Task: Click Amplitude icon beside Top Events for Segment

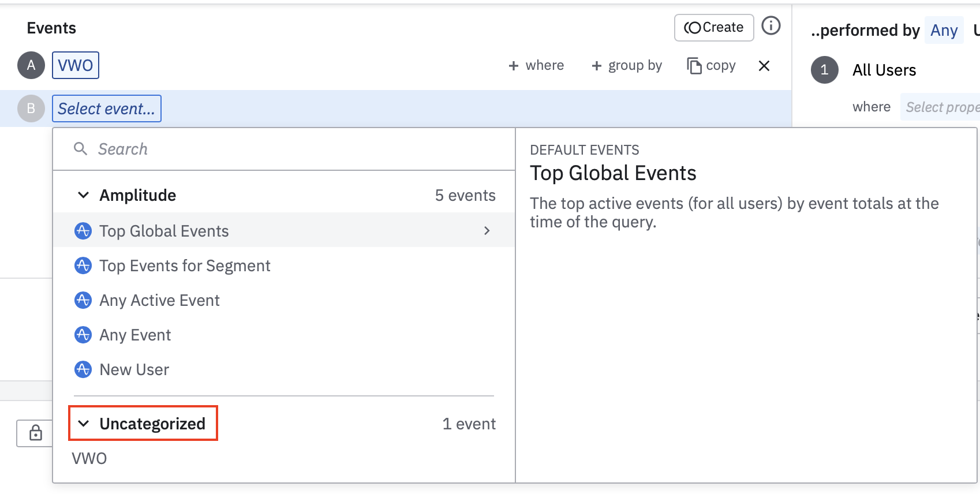Action: pos(83,265)
